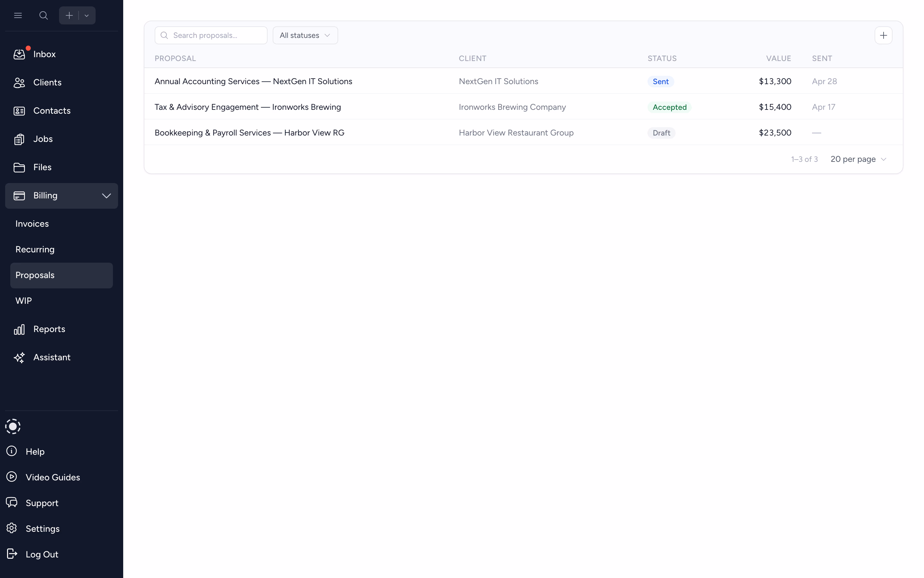Click the $15,400 value cell
The image size is (924, 578).
pyautogui.click(x=775, y=107)
